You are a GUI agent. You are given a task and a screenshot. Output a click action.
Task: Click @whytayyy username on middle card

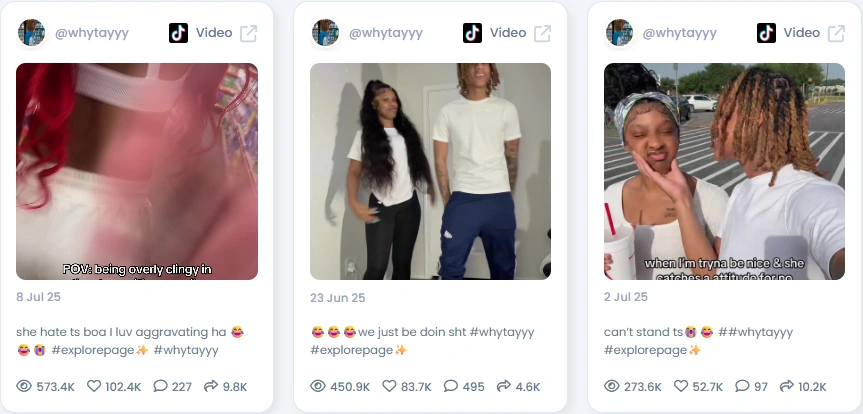point(386,33)
